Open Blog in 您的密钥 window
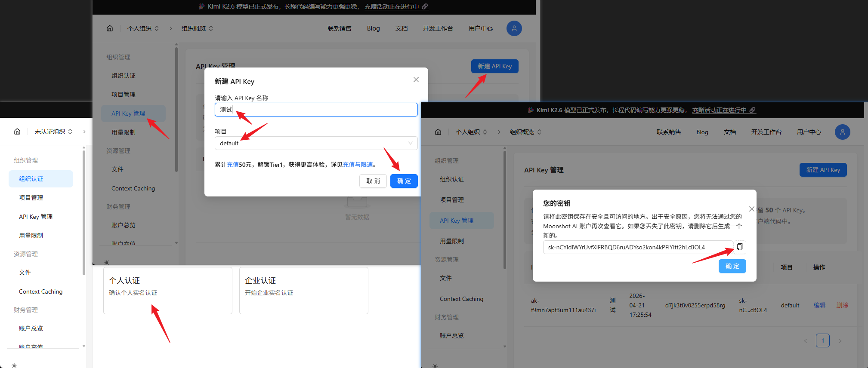Screen dimensions: 868x368 [702, 132]
